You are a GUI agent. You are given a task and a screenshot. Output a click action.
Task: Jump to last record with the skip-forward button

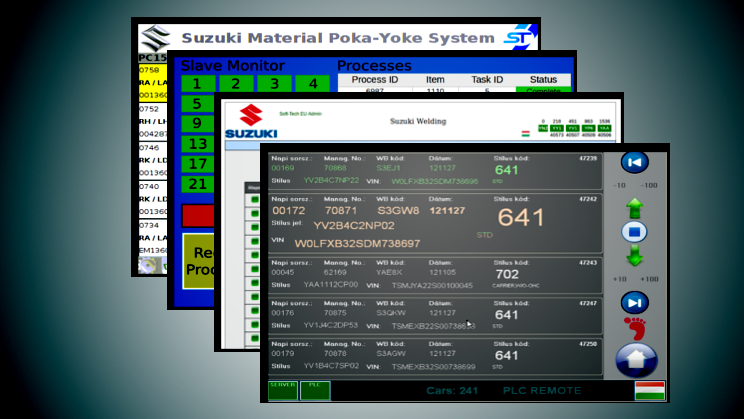click(x=634, y=303)
